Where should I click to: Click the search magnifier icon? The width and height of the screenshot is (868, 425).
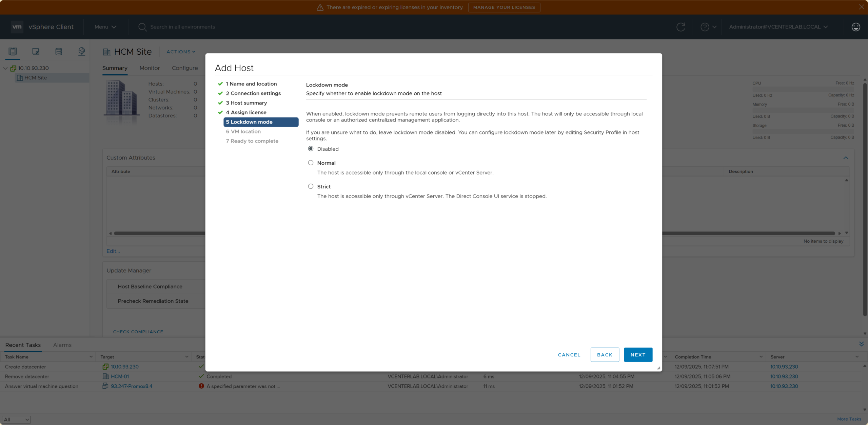coord(142,27)
